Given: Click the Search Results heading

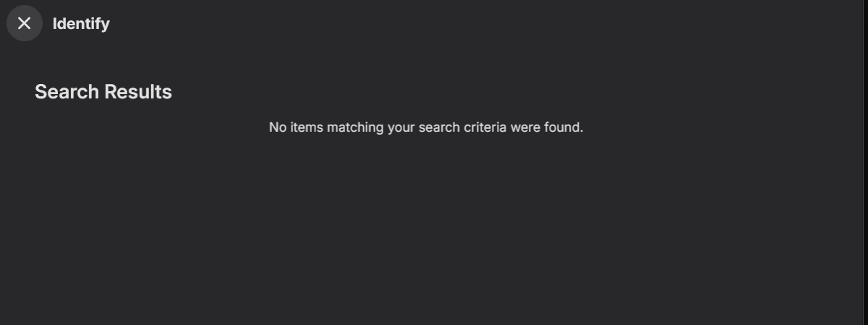Looking at the screenshot, I should pos(103,92).
